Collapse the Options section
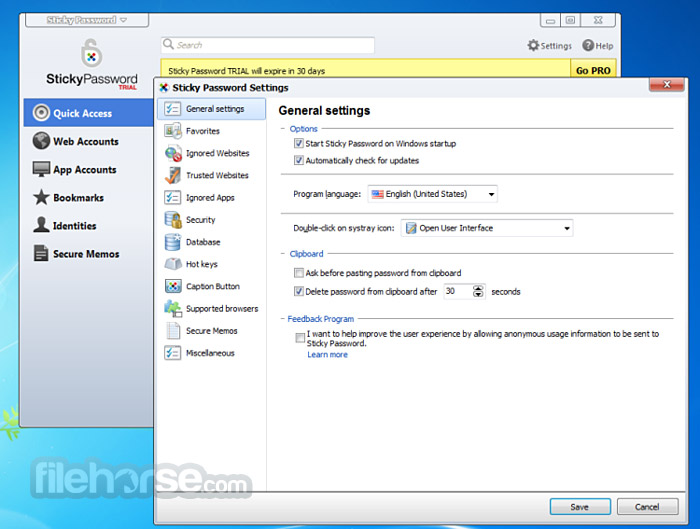This screenshot has height=529, width=700. point(283,129)
